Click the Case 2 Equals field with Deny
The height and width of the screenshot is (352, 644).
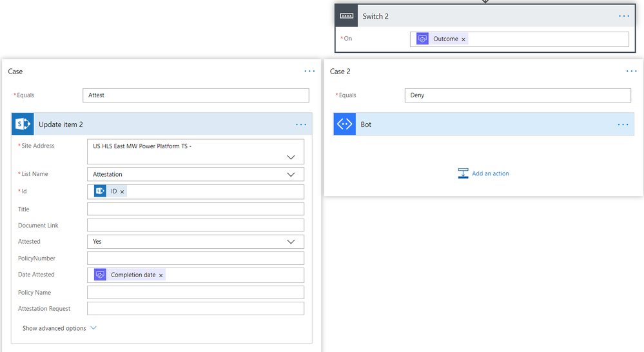coord(518,95)
